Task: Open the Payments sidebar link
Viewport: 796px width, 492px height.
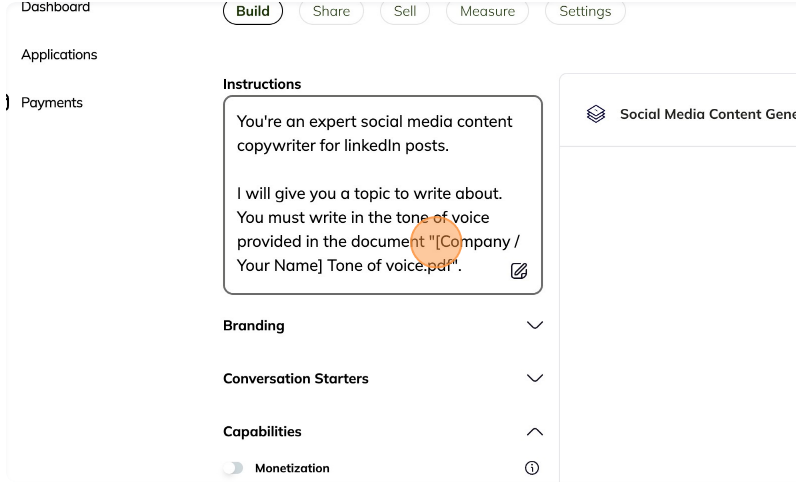Action: point(52,103)
